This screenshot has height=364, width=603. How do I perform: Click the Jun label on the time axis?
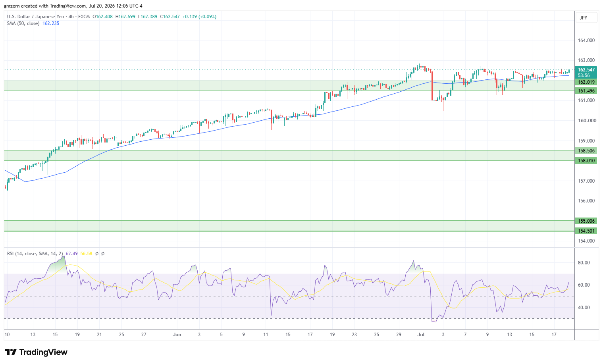(177, 335)
